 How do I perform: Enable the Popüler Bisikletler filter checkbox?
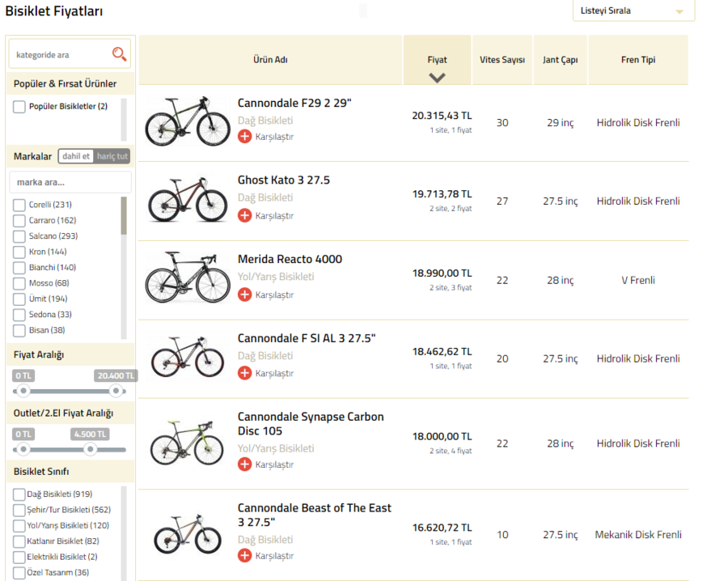pos(19,107)
